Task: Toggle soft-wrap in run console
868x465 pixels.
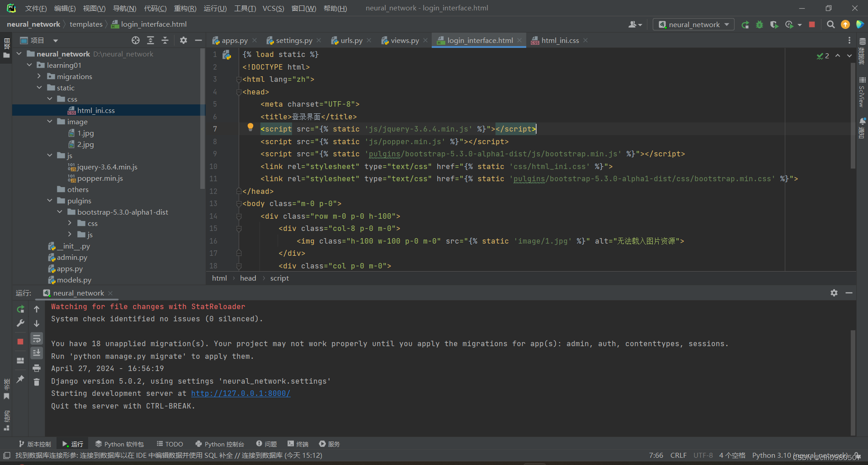Action: click(37, 338)
